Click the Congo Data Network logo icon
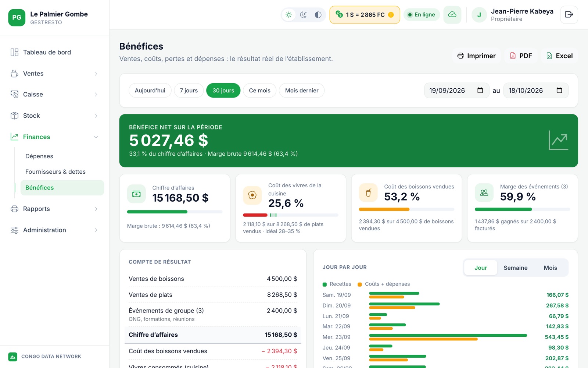The width and height of the screenshot is (588, 368). pyautogui.click(x=13, y=357)
